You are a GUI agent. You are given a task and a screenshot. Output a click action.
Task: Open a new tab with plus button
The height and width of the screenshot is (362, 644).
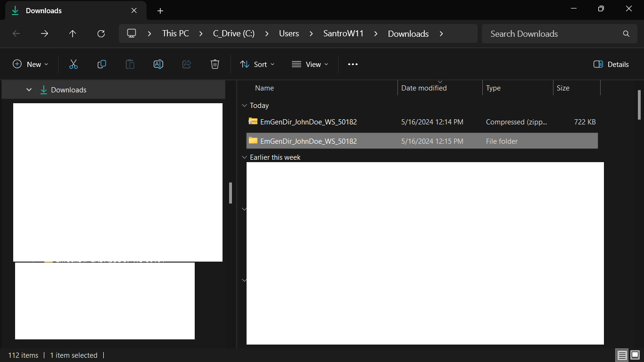click(160, 10)
